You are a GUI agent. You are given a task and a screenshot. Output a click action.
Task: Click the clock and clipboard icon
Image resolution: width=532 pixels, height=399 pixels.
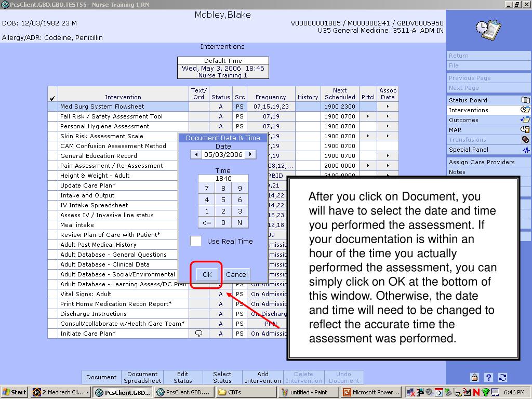tap(488, 30)
